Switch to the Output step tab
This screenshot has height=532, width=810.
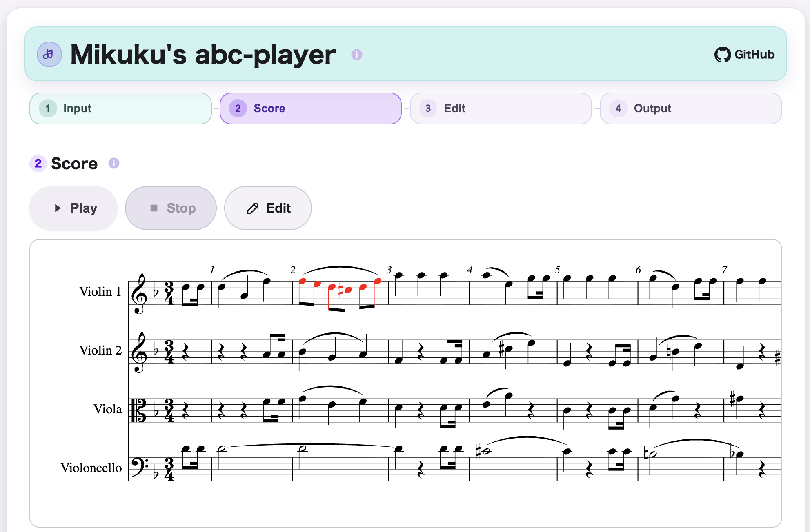tap(690, 108)
